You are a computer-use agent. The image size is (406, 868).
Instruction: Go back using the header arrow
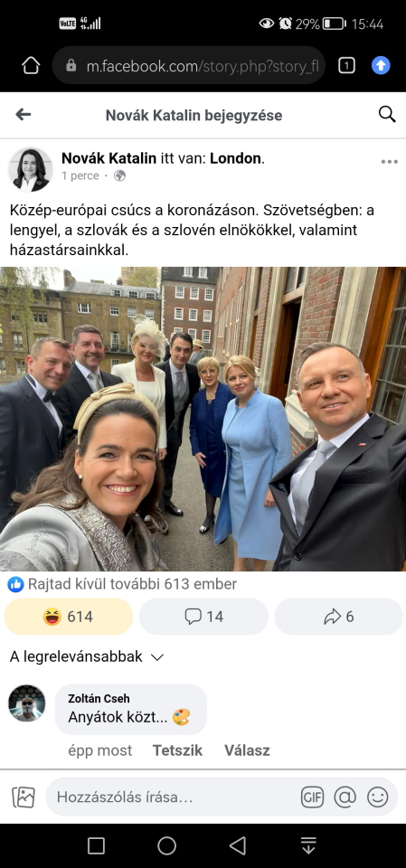click(24, 115)
